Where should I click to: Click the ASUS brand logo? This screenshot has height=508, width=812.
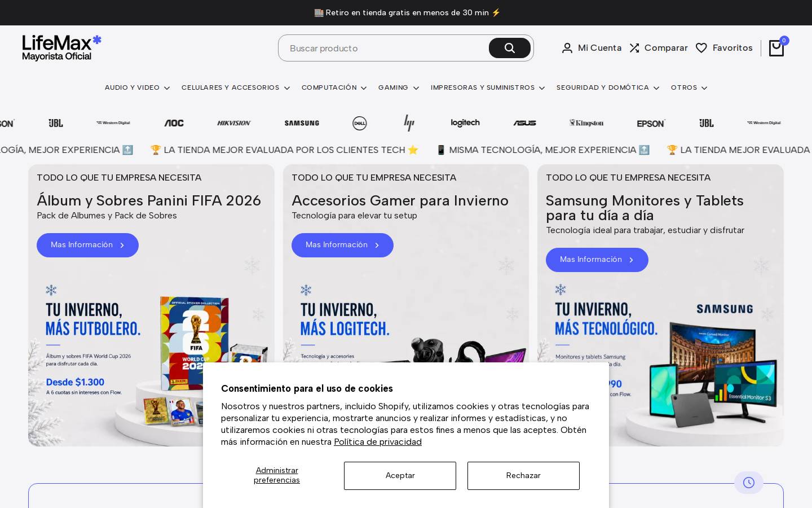tap(524, 123)
